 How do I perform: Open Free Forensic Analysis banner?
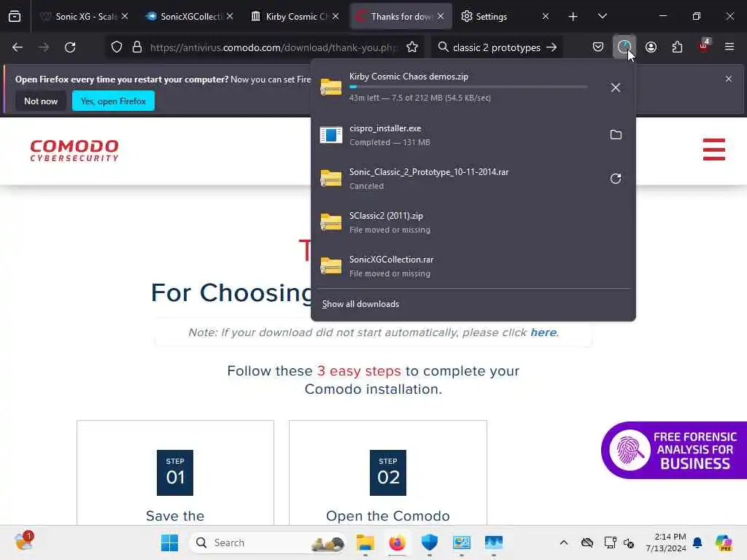coord(673,450)
